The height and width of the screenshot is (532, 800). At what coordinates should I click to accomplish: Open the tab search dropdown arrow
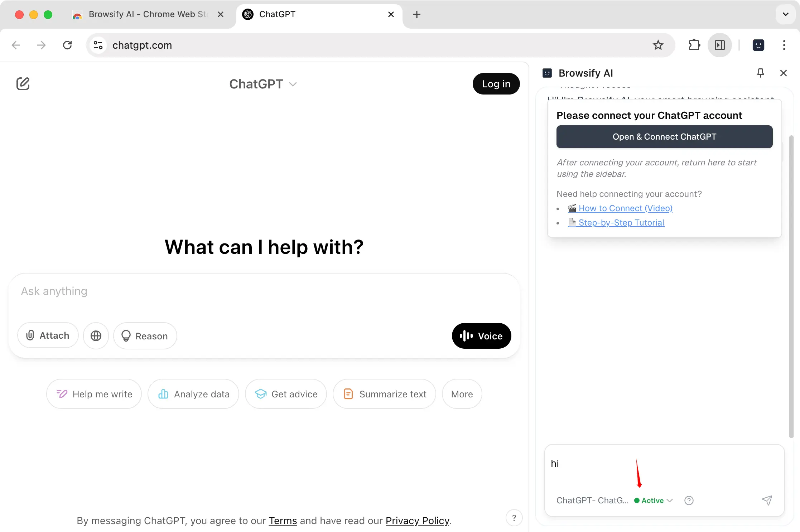785,14
